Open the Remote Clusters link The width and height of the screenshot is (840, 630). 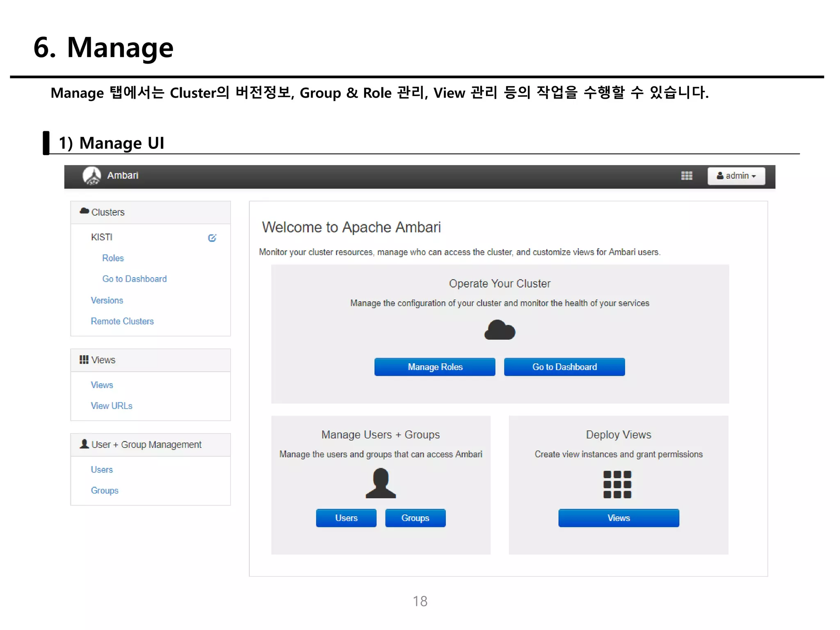point(122,321)
